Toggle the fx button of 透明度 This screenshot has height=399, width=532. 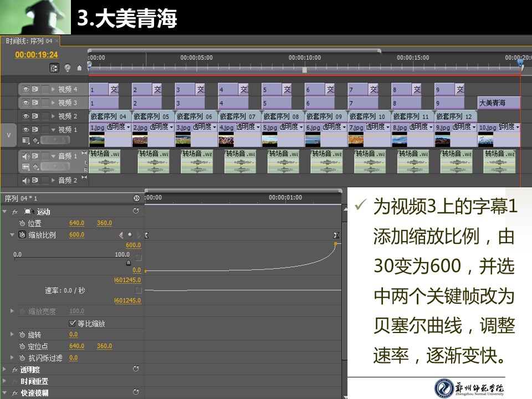pos(15,370)
